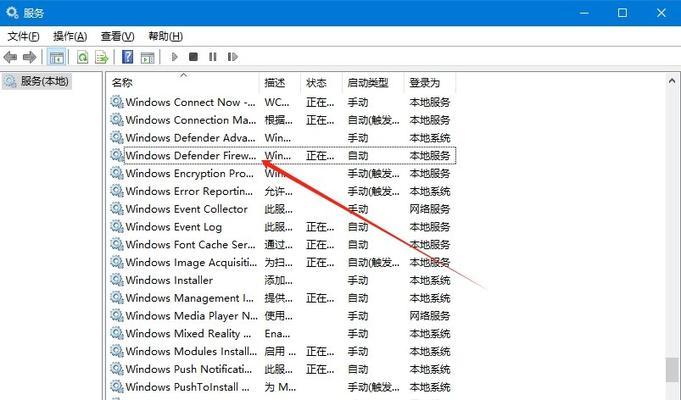
Task: Select Windows Defender Adva... service row
Action: (x=282, y=138)
